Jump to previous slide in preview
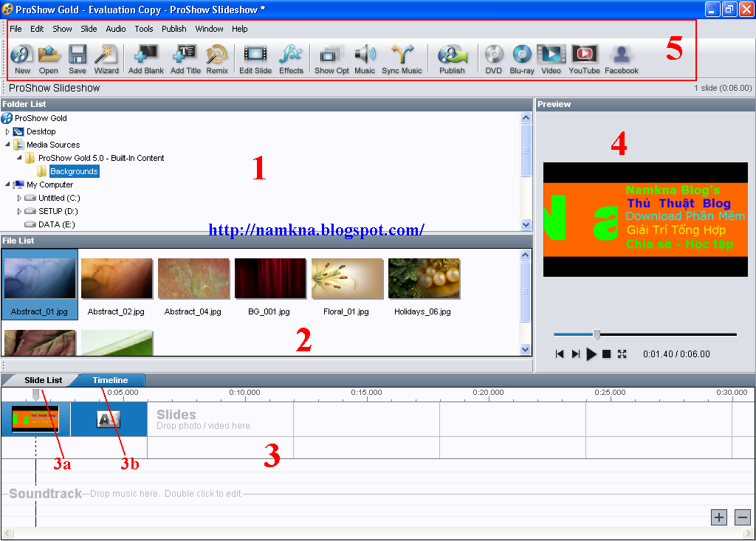This screenshot has width=756, height=541. pos(560,354)
